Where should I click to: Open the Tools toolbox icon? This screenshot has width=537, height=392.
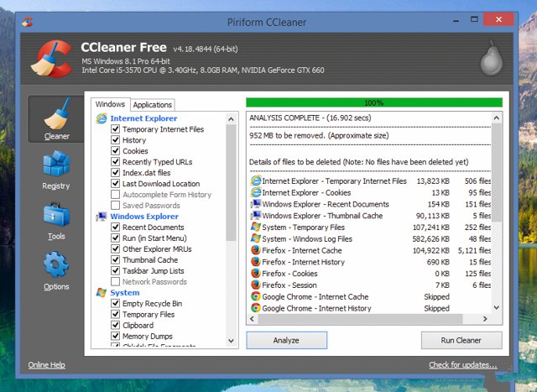point(56,214)
